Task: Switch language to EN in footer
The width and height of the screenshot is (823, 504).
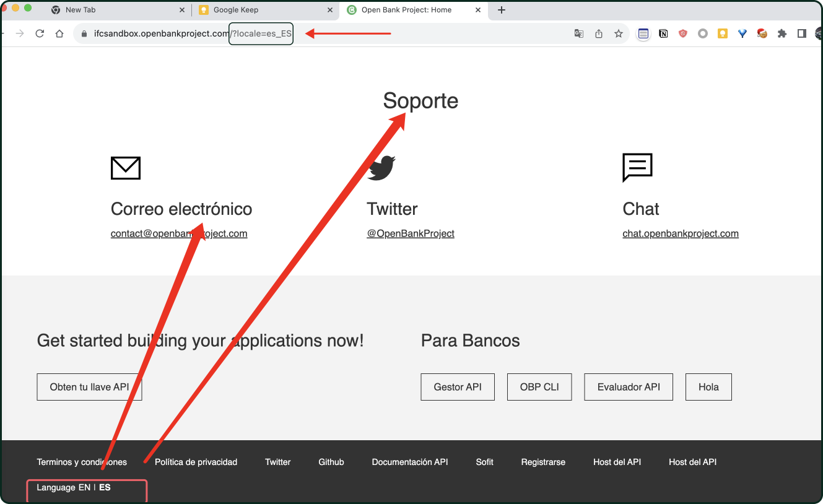Action: click(84, 487)
